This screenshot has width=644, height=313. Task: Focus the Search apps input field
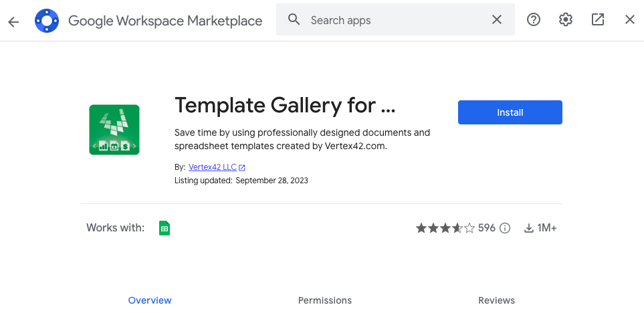395,20
